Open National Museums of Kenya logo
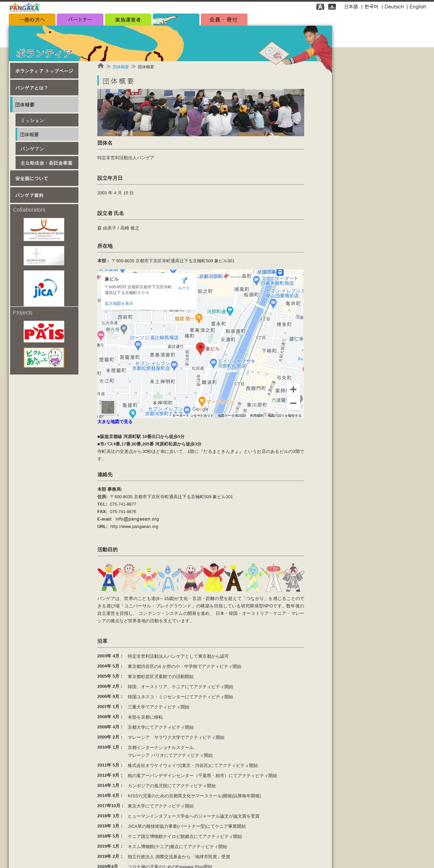The height and width of the screenshot is (868, 434). pos(44,230)
